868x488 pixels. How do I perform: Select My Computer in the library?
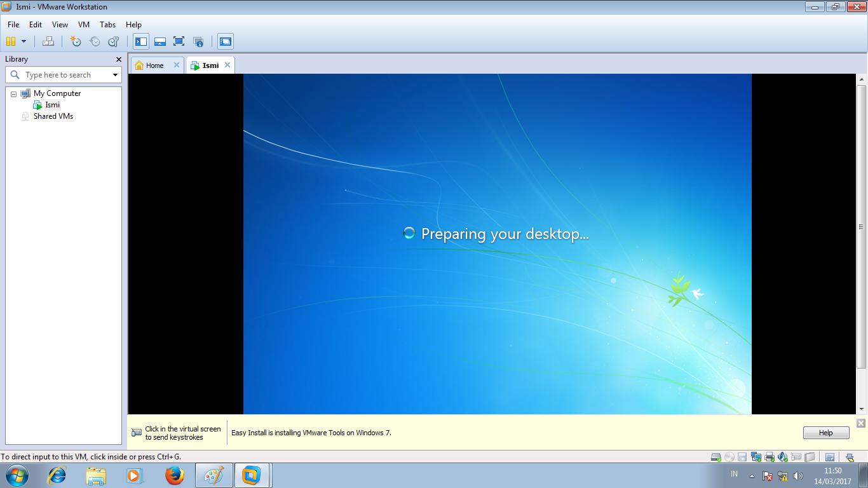coord(57,93)
